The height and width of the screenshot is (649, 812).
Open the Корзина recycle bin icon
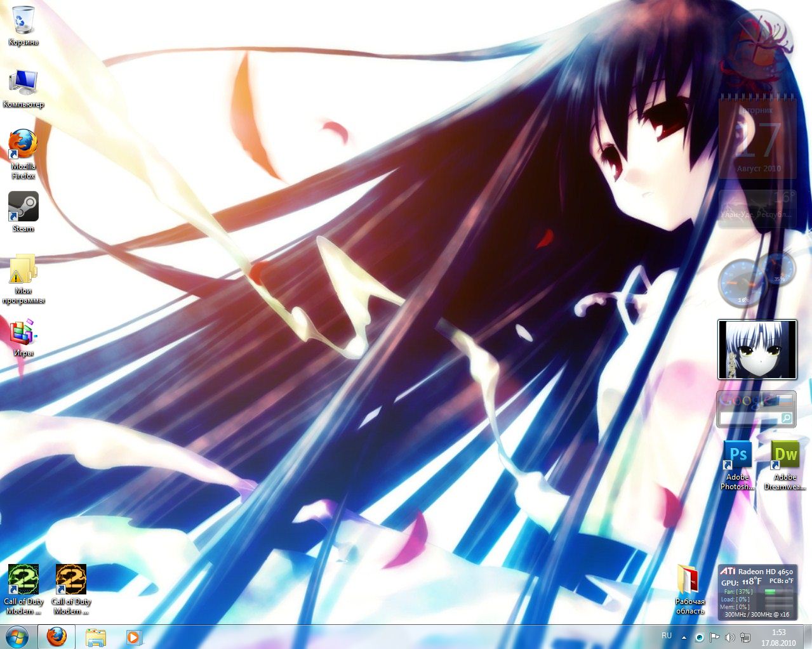pyautogui.click(x=23, y=25)
